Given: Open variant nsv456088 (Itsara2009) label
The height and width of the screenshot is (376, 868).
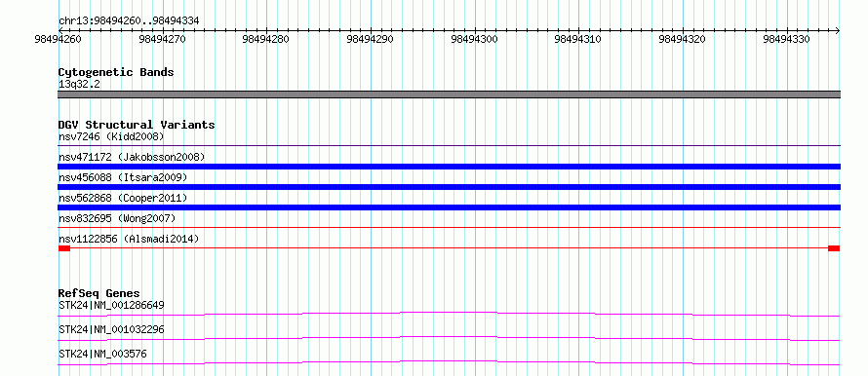Looking at the screenshot, I should coord(123,177).
